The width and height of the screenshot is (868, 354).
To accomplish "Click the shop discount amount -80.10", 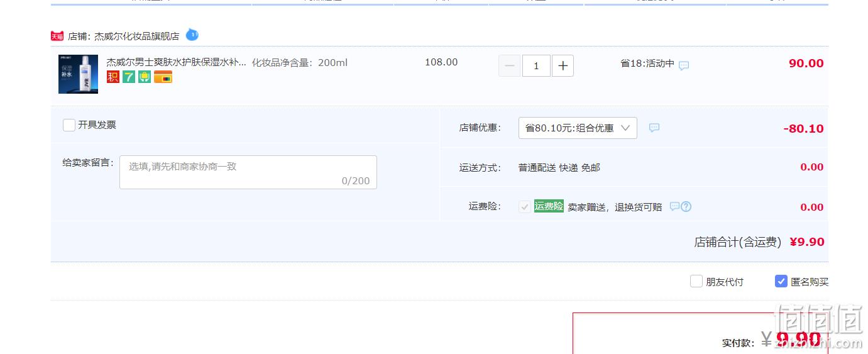I will [x=804, y=129].
